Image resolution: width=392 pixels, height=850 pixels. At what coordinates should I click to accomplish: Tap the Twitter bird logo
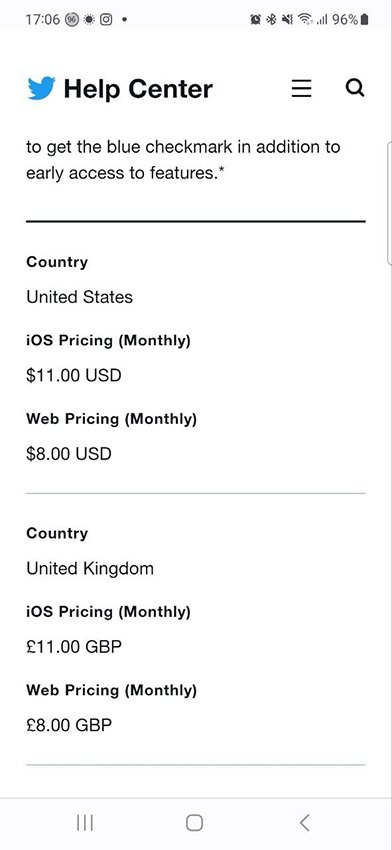tap(41, 88)
